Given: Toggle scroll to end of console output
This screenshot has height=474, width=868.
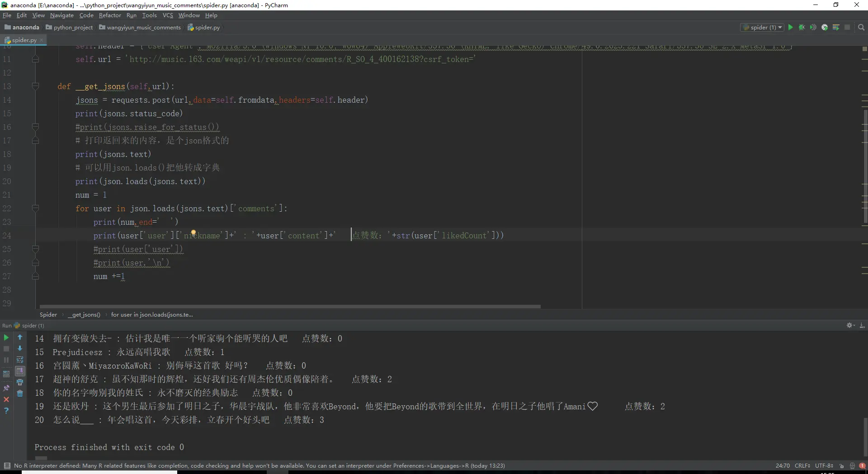Looking at the screenshot, I should pos(20,371).
